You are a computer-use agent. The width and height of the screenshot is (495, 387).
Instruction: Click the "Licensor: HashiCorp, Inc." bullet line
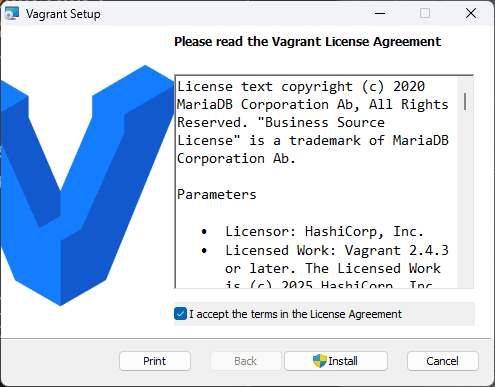324,231
